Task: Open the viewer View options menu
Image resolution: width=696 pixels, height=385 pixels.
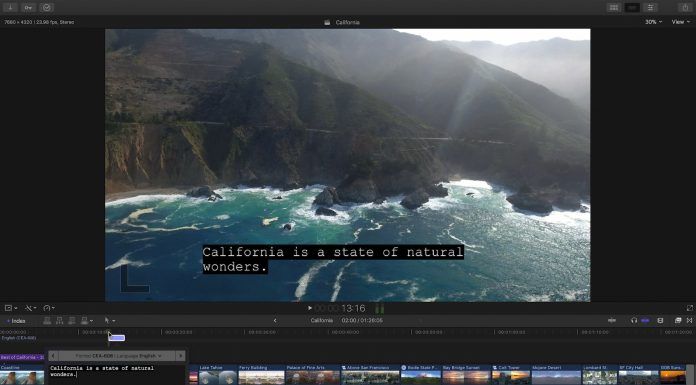Action: click(680, 22)
